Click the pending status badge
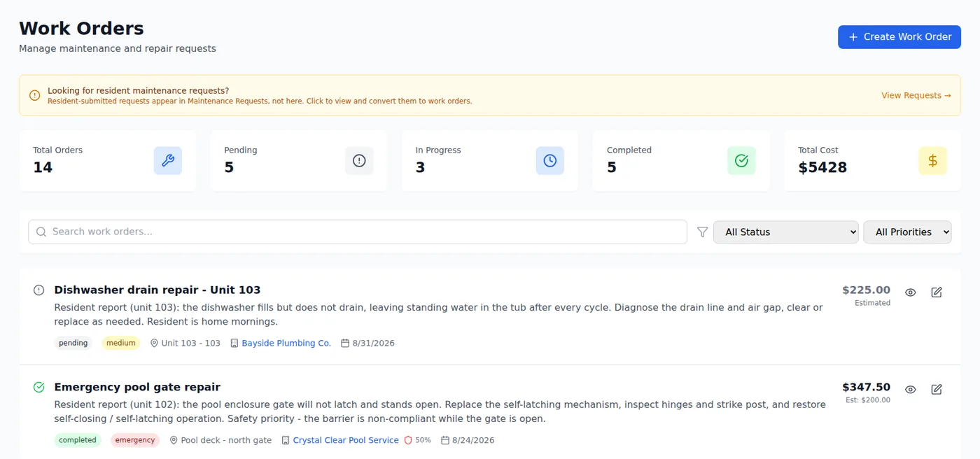 [x=73, y=344]
